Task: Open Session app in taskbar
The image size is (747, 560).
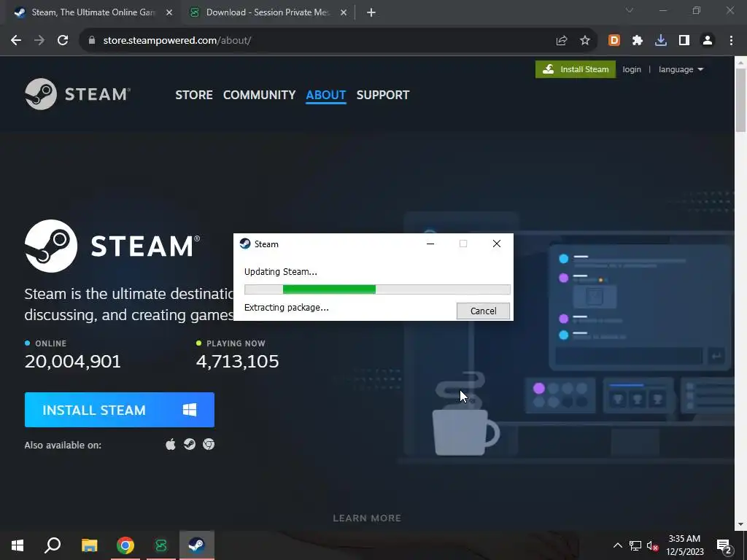Action: (x=161, y=545)
